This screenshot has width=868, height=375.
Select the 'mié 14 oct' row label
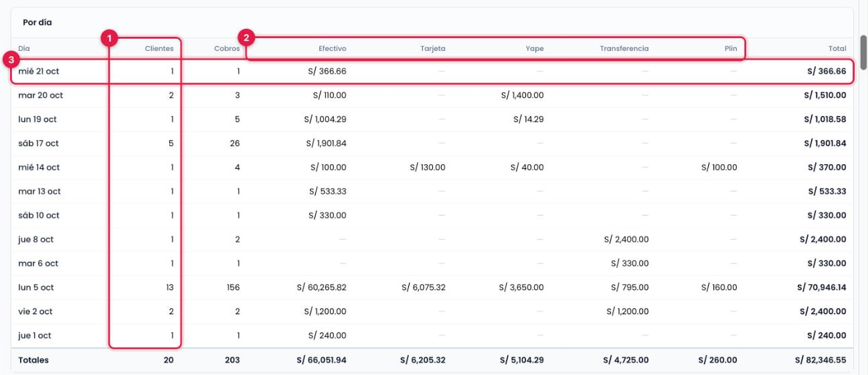39,167
